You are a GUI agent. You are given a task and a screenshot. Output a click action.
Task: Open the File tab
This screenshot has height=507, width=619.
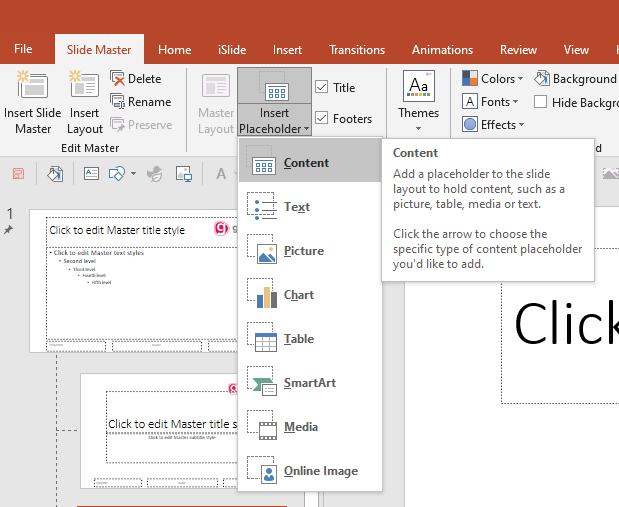click(23, 49)
